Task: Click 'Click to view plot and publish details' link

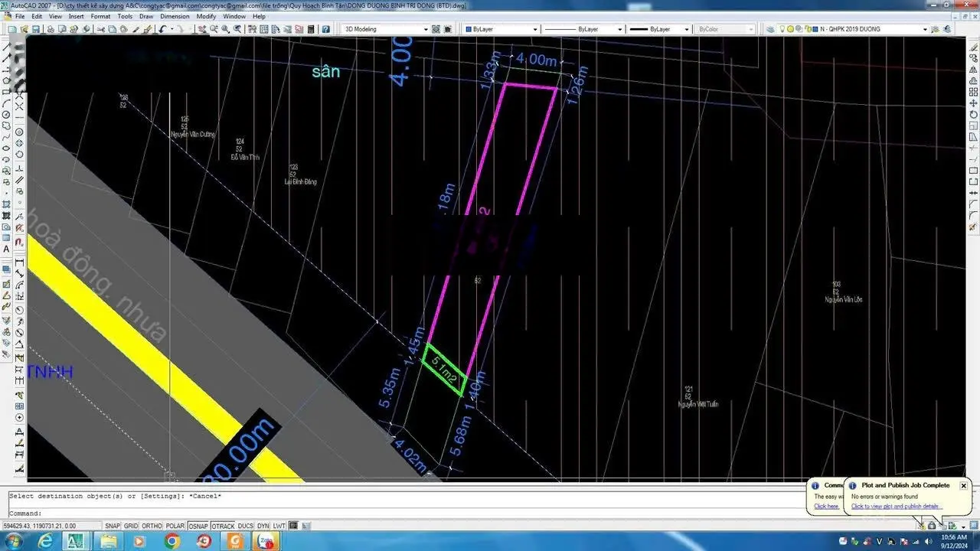Action: pos(895,507)
